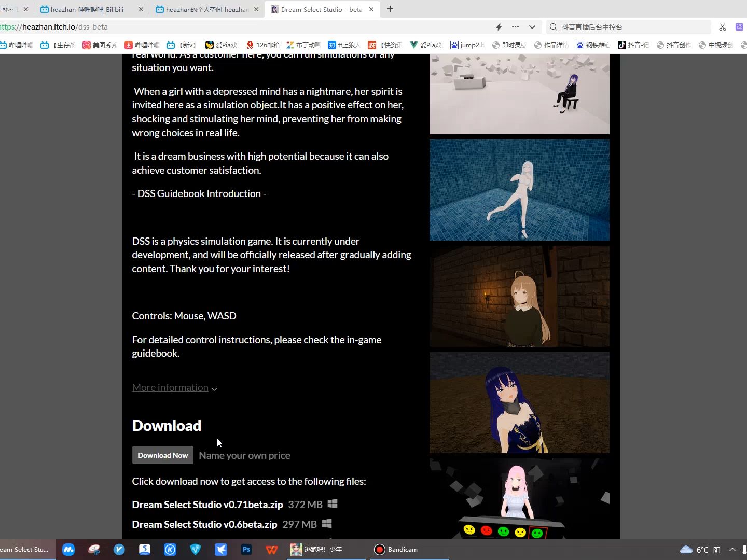Open the 【新v】 bookmark
The height and width of the screenshot is (560, 747).
182,45
